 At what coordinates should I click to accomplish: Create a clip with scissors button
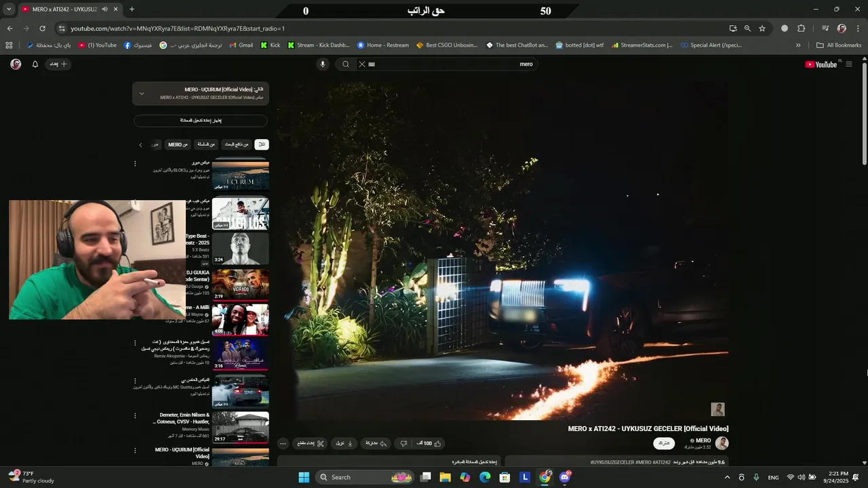(x=311, y=443)
